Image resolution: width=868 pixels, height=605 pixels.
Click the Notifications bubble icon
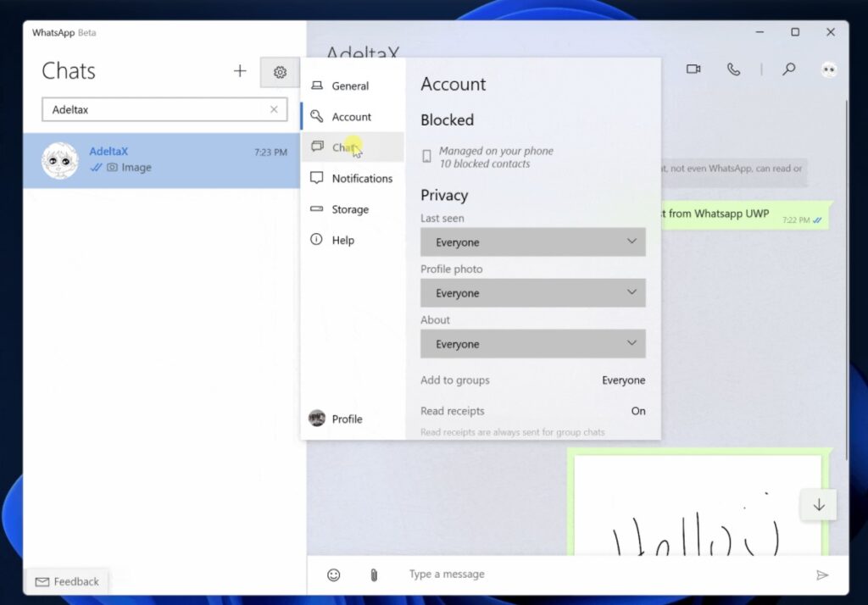coord(317,178)
